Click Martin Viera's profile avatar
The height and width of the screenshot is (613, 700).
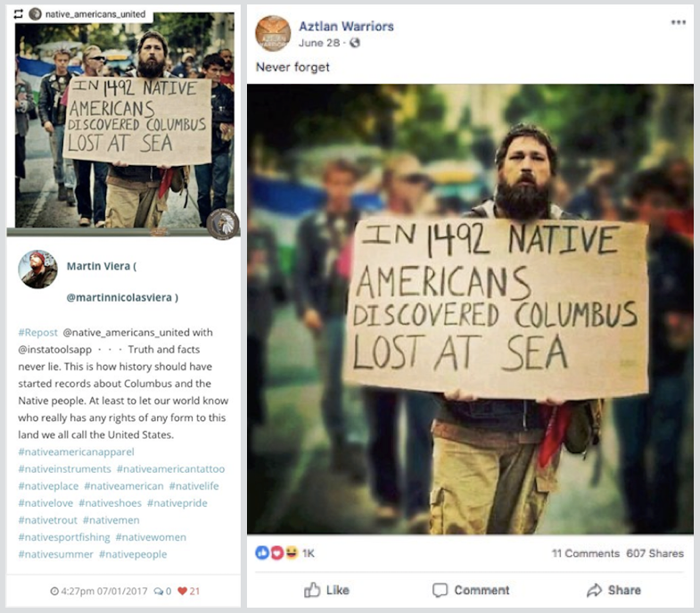coord(37,269)
